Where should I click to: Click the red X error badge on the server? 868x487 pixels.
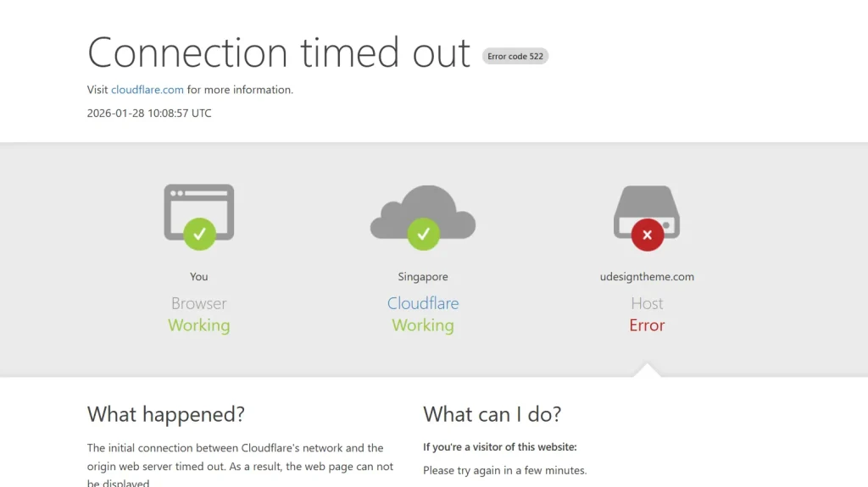pos(647,235)
